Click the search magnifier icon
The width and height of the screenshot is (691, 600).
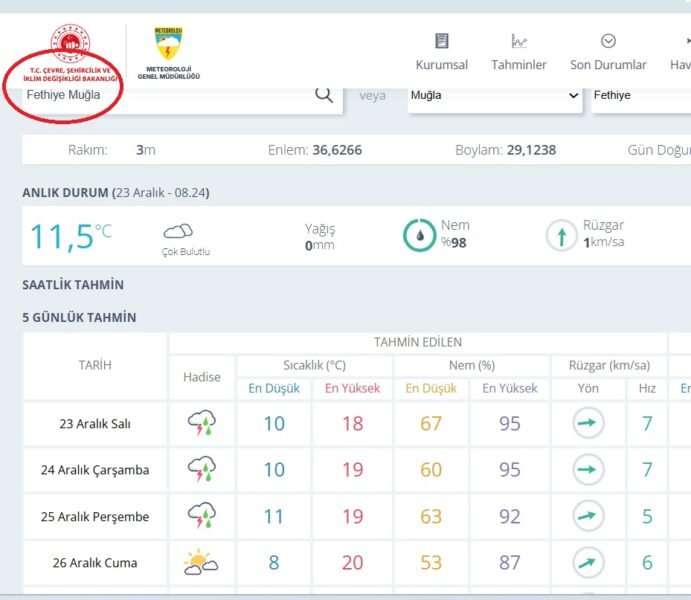tap(324, 95)
